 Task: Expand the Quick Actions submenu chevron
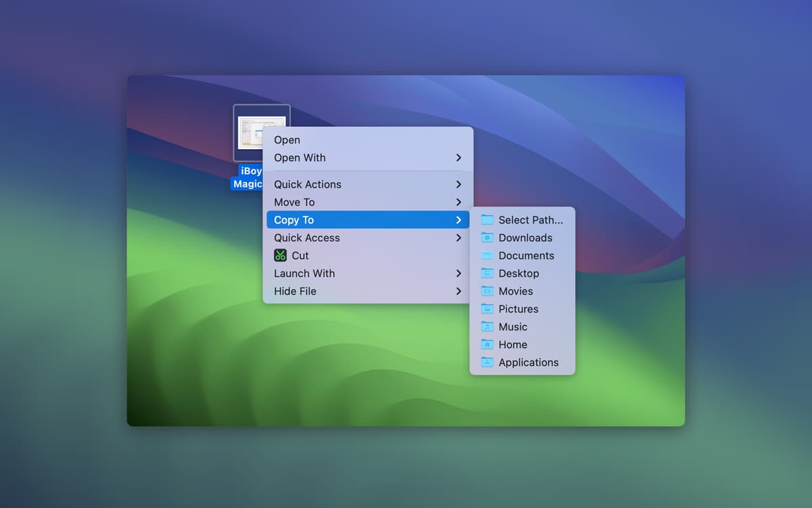pos(458,184)
